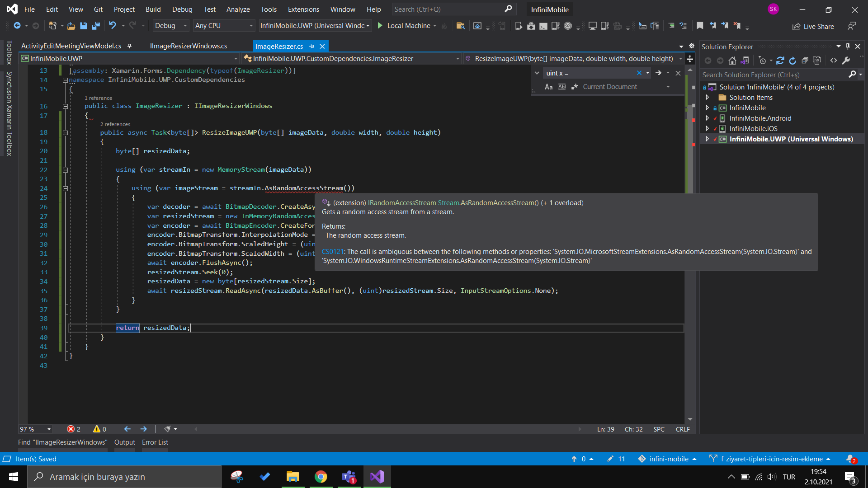Open the Debug configuration dropdown
Image resolution: width=868 pixels, height=488 pixels.
pos(170,26)
